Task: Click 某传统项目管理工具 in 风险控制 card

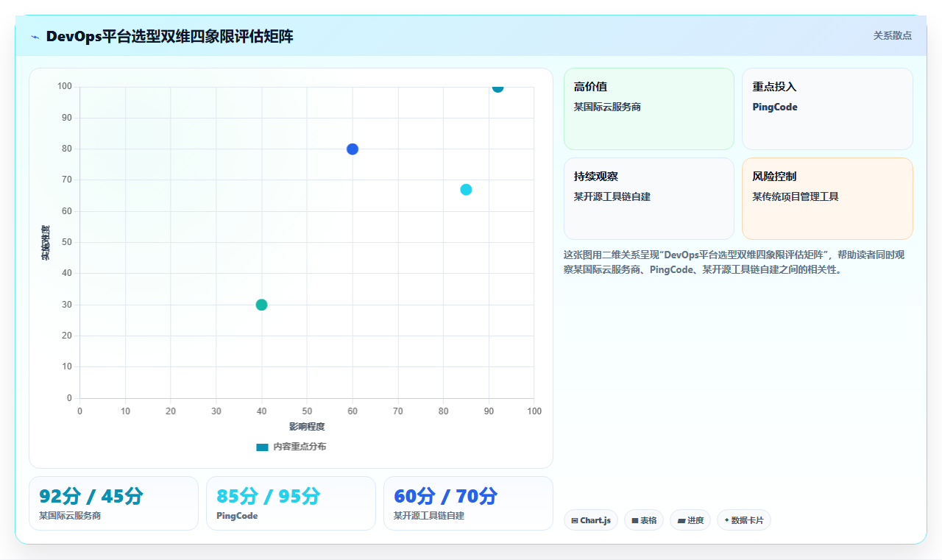Action: 796,196
